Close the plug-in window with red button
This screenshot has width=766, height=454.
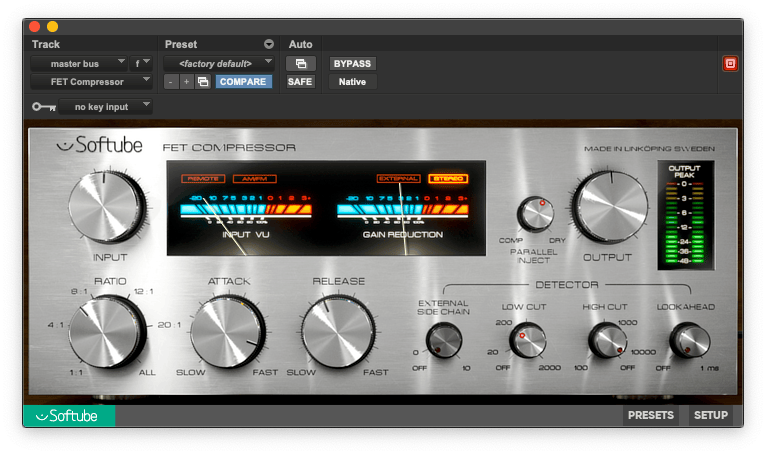[x=35, y=26]
